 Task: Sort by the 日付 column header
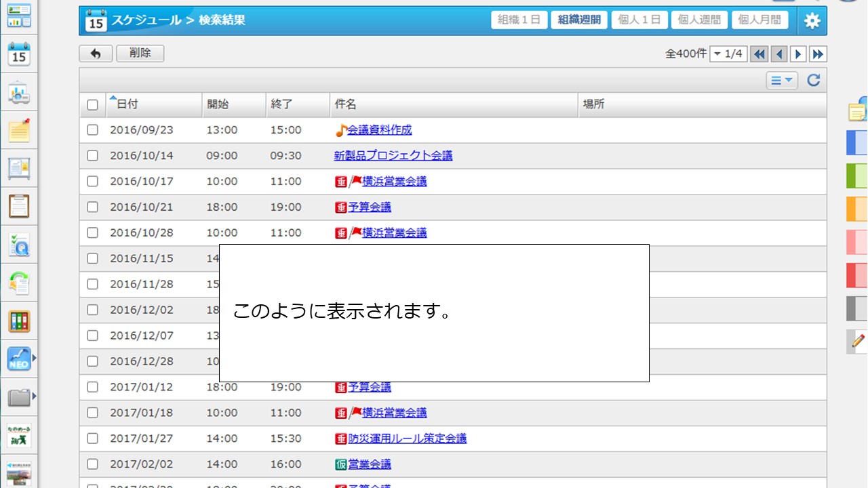click(127, 104)
